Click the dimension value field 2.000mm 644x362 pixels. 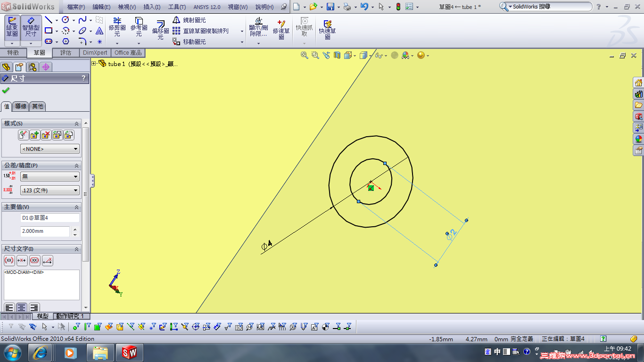45,231
